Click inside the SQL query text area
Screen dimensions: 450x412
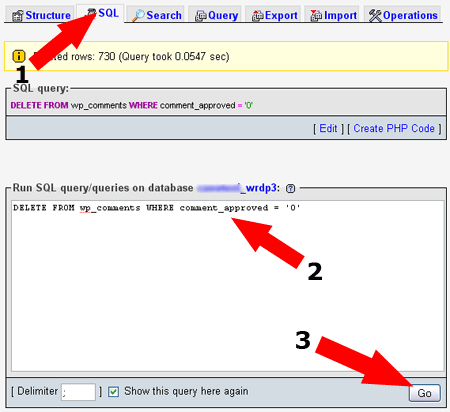228,286
